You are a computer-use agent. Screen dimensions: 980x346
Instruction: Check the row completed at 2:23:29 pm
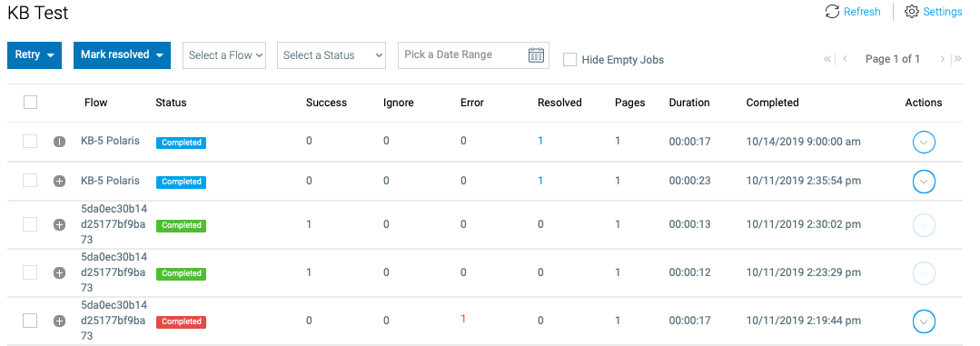point(30,272)
